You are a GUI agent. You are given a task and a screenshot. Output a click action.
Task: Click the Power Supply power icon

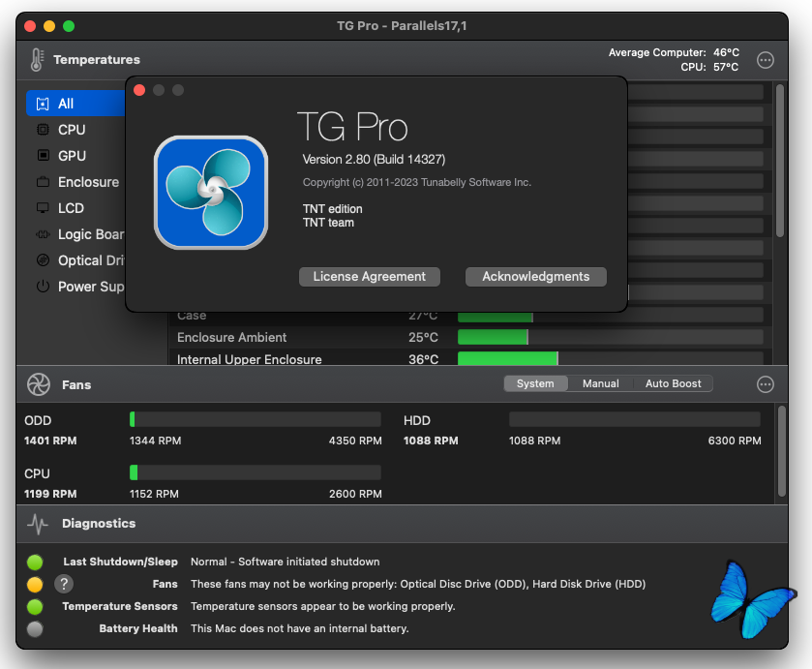(43, 286)
